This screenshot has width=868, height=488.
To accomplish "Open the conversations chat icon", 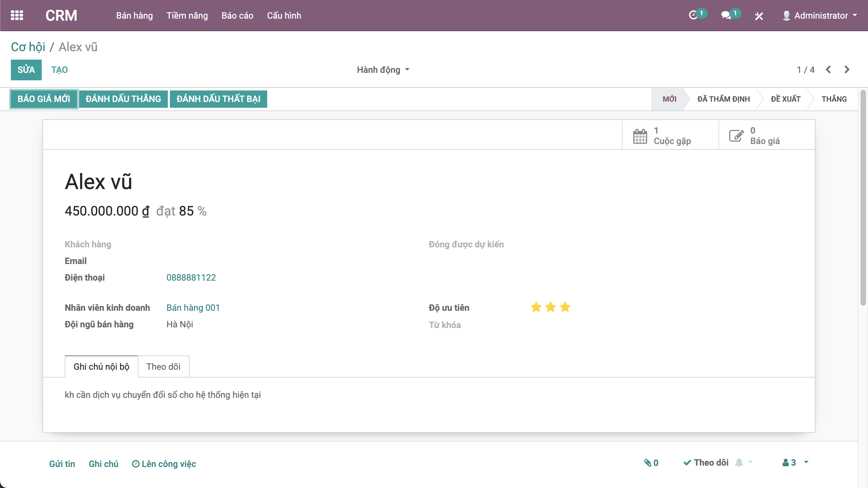I will [726, 16].
